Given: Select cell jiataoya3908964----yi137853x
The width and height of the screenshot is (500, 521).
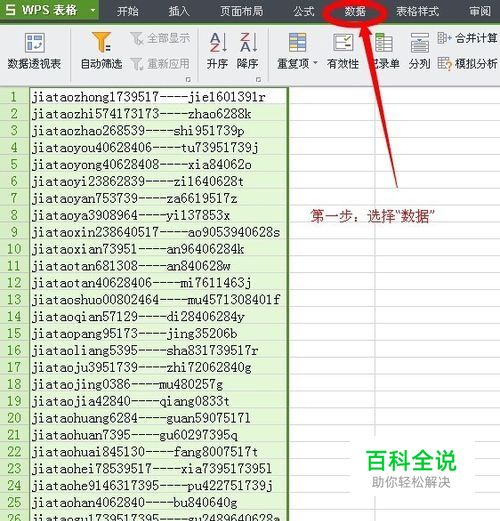Looking at the screenshot, I should (158, 215).
